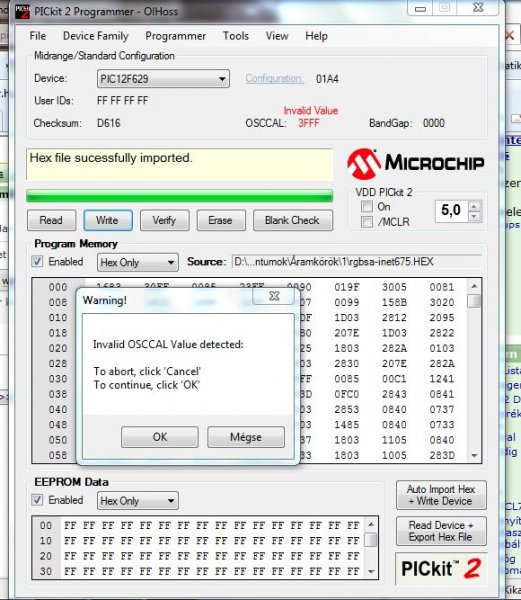
Task: Click the configuration value 01A4
Action: coord(327,79)
